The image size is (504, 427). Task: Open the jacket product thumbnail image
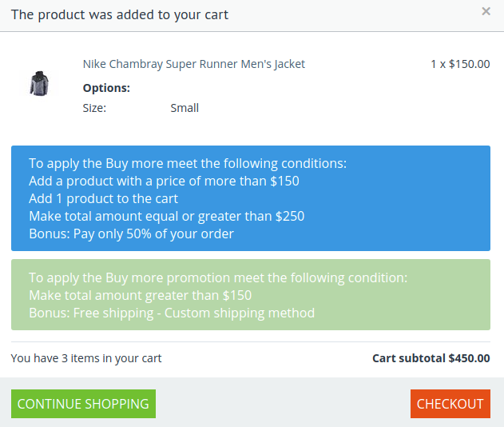tap(39, 83)
